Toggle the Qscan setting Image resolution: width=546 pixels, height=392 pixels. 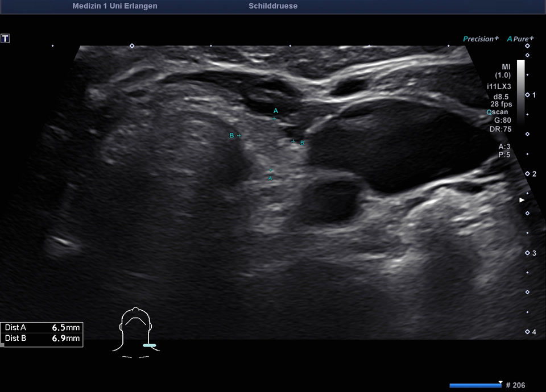pyautogui.click(x=497, y=112)
